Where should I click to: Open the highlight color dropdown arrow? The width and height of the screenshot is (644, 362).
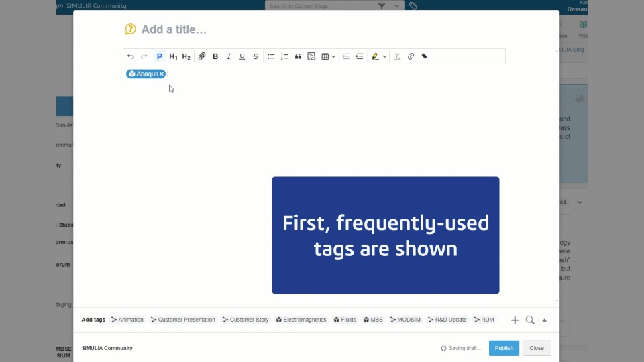pyautogui.click(x=384, y=56)
